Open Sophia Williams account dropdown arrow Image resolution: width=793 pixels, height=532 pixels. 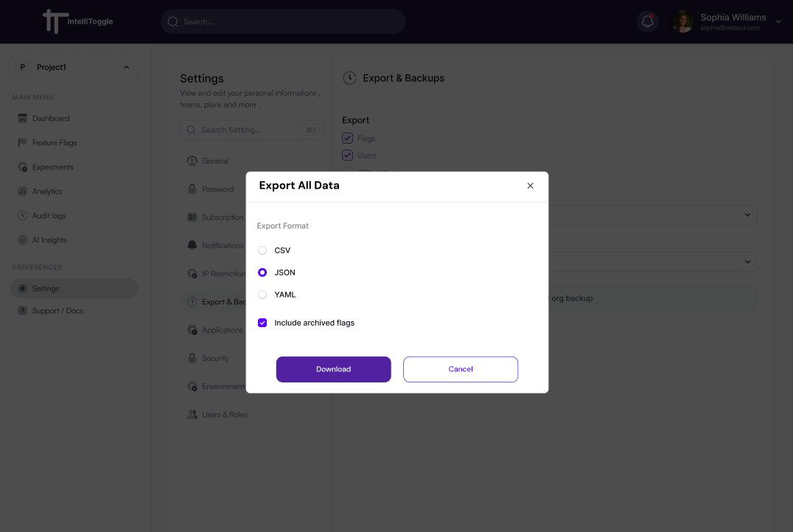point(779,22)
